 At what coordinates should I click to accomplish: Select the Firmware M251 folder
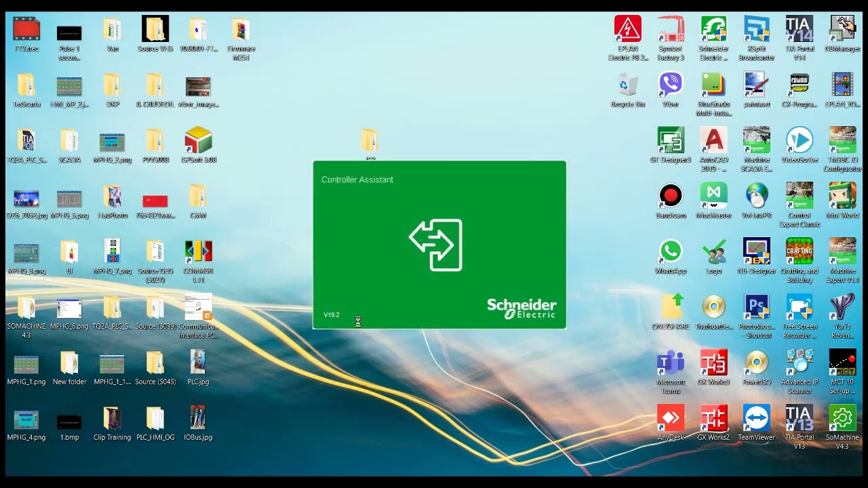[241, 29]
